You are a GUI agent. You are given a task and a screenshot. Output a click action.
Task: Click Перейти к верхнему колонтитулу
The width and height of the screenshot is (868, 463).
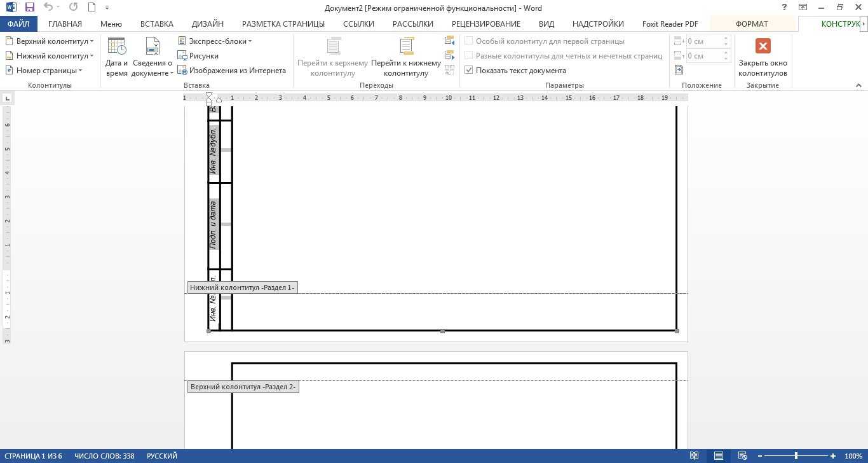coord(333,57)
